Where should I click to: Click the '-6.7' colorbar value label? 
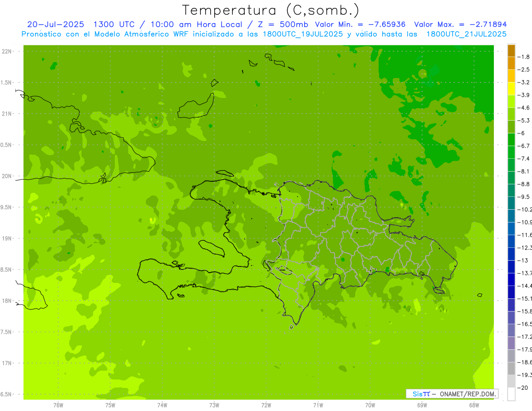coord(524,146)
